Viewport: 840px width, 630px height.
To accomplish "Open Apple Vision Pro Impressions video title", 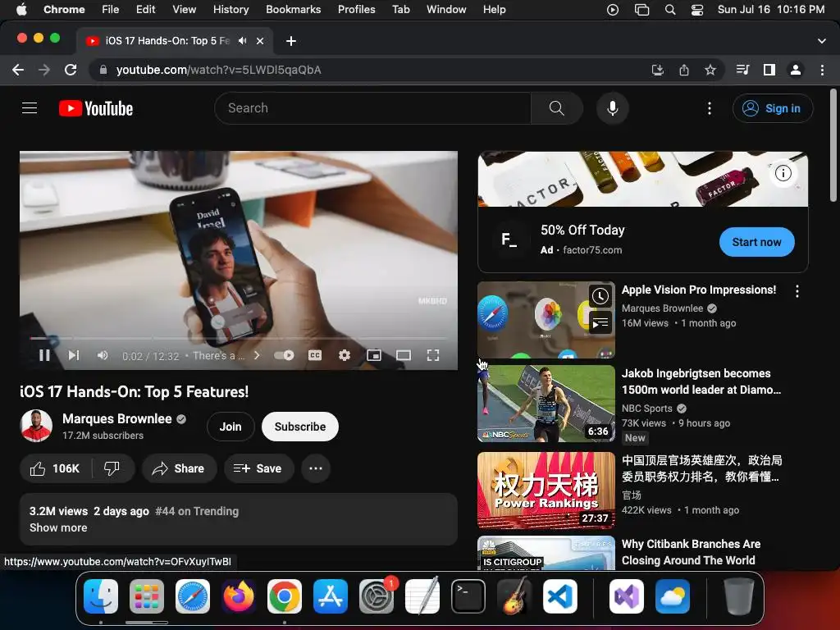I will click(699, 290).
